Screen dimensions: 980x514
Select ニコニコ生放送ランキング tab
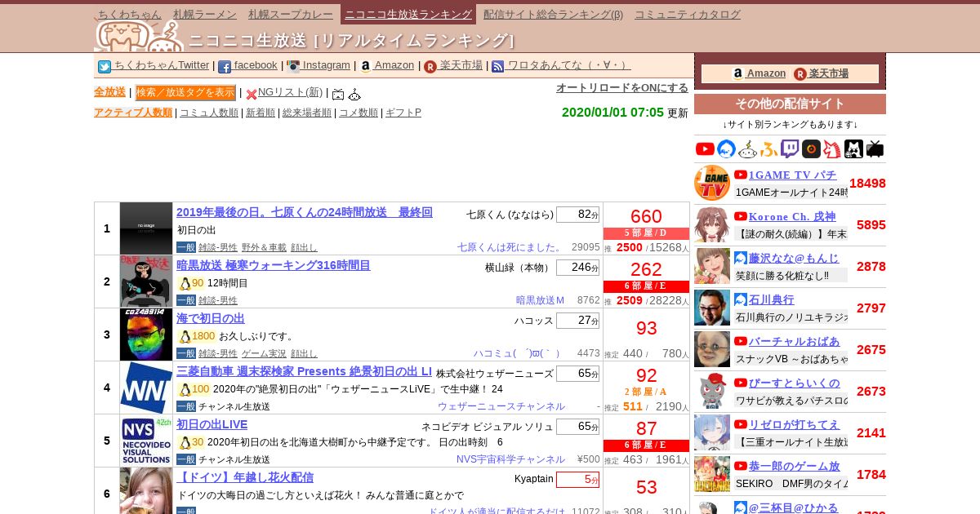point(408,15)
